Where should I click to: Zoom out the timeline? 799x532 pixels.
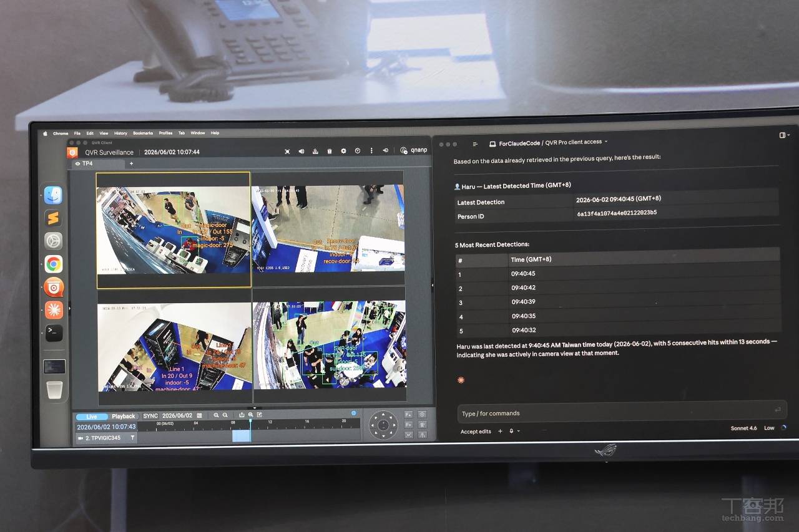(x=225, y=415)
